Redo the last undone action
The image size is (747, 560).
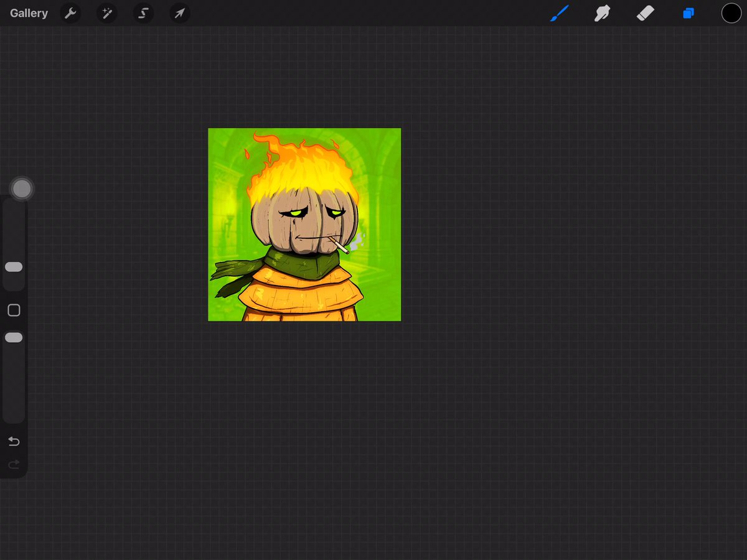(14, 465)
